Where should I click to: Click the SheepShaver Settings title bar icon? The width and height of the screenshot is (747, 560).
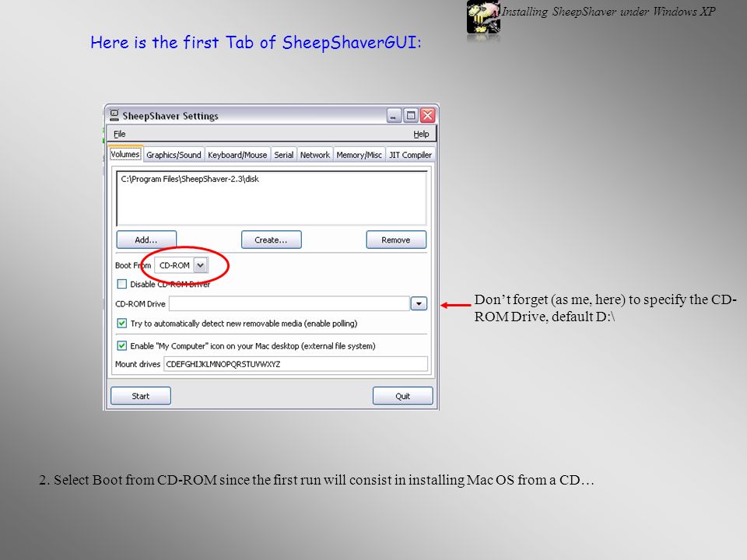(x=114, y=115)
